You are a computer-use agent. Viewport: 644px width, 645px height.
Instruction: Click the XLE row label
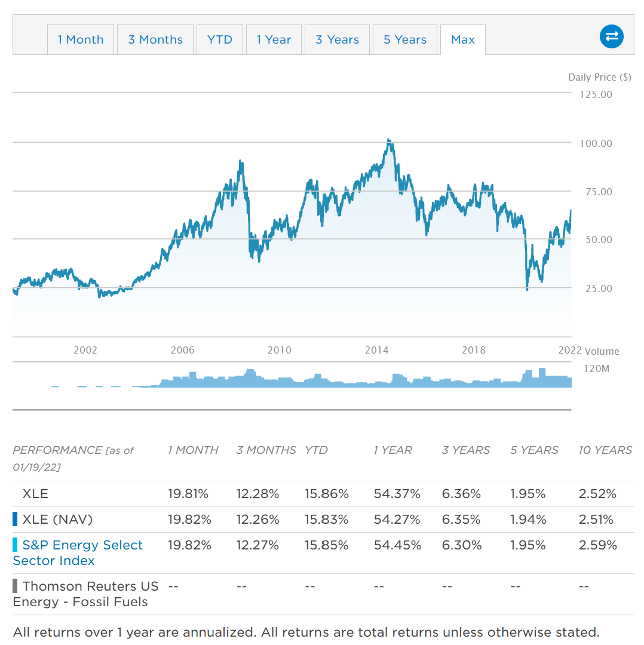point(35,494)
